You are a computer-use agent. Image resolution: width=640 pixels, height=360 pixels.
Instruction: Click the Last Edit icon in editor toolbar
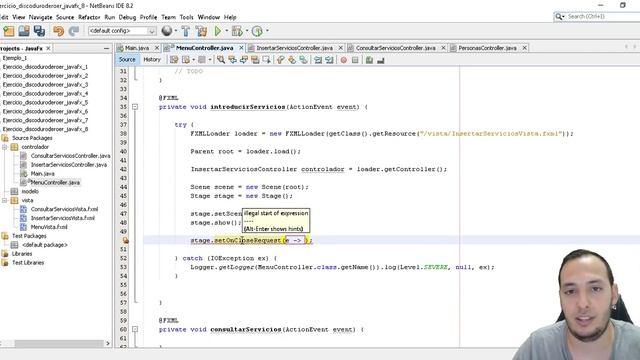pyautogui.click(x=174, y=60)
